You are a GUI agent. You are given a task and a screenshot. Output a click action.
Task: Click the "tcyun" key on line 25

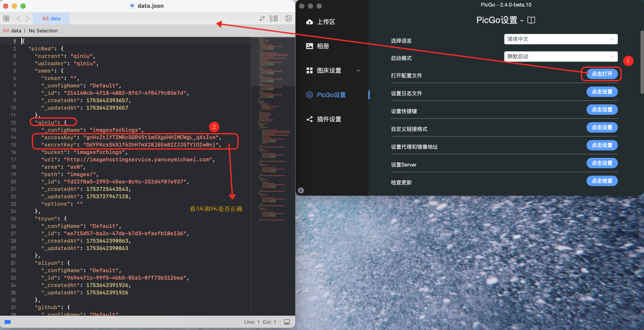point(46,219)
